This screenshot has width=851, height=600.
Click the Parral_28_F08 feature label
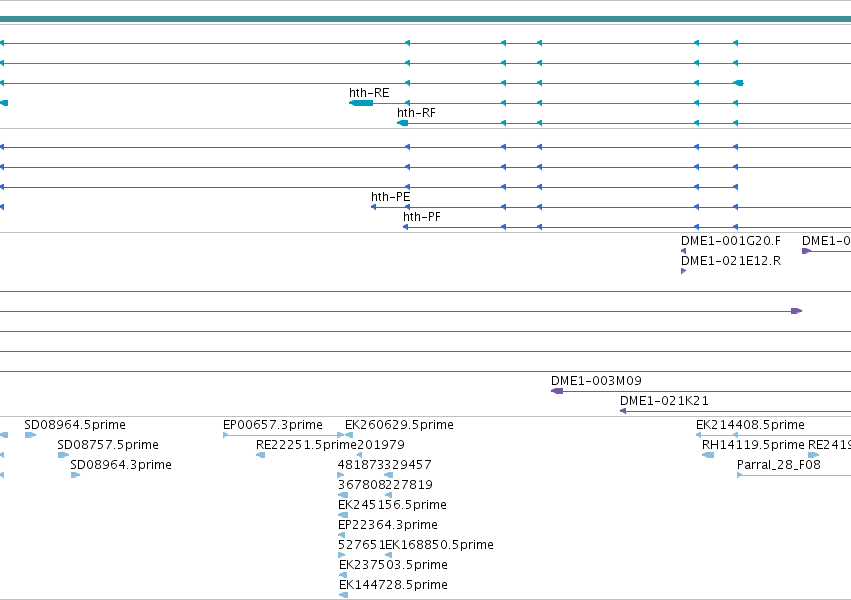tap(779, 465)
